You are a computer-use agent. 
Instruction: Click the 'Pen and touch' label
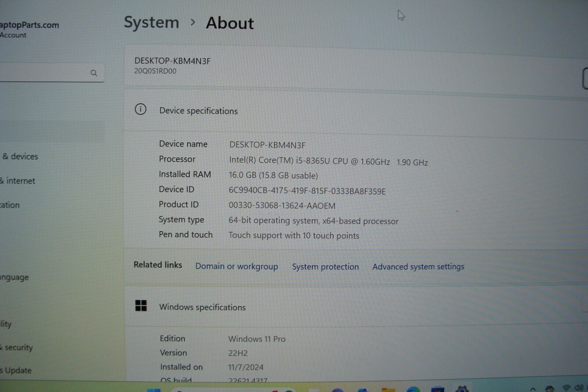(x=186, y=234)
